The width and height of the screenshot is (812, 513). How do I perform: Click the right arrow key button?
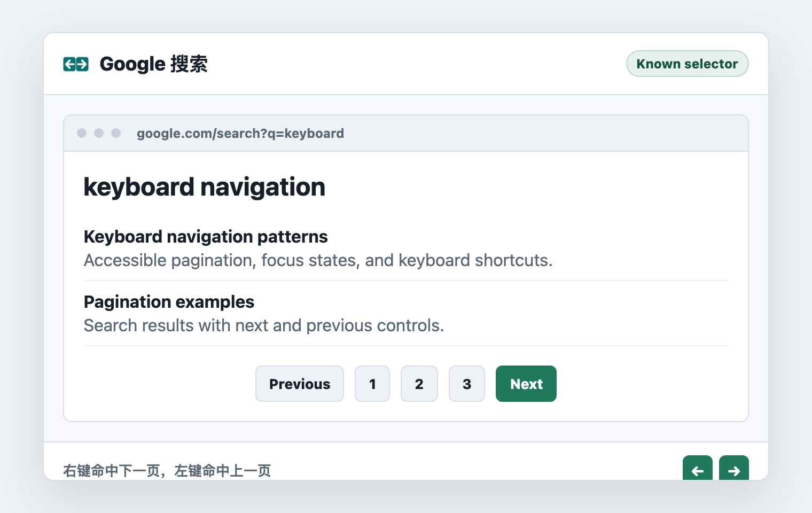[733, 468]
